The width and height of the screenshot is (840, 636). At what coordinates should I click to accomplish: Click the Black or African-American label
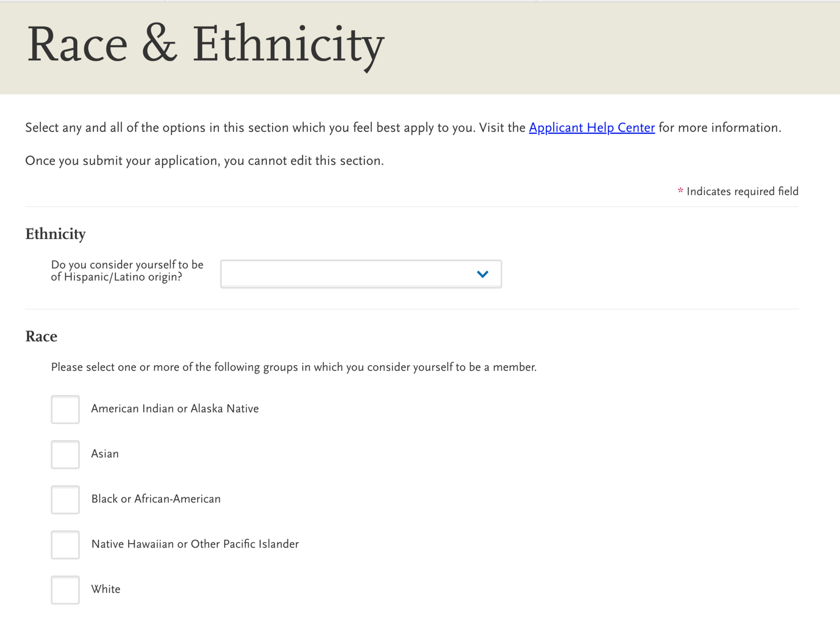pos(156,499)
